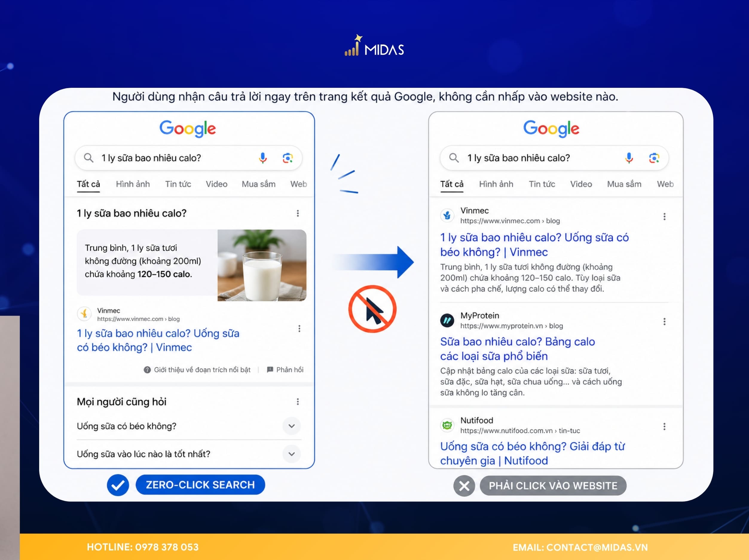Switch to 'Hình ảnh' tab in left panel
Viewport: 749px width, 560px height.
point(133,184)
